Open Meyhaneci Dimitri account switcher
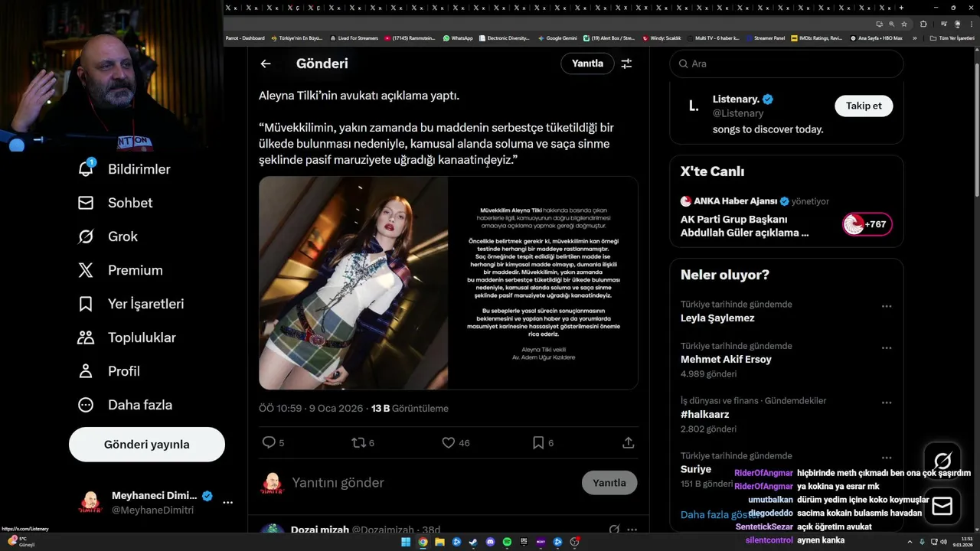Screen dimensions: 980x551 (147, 503)
